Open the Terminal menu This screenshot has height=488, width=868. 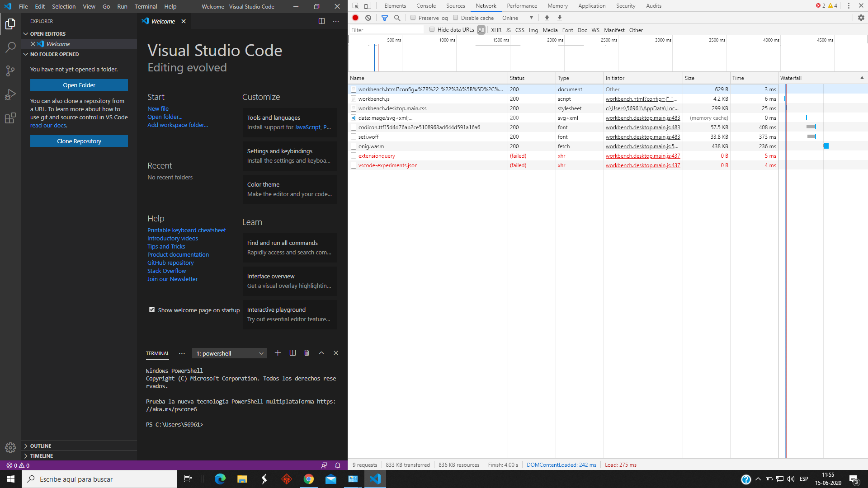coord(146,6)
